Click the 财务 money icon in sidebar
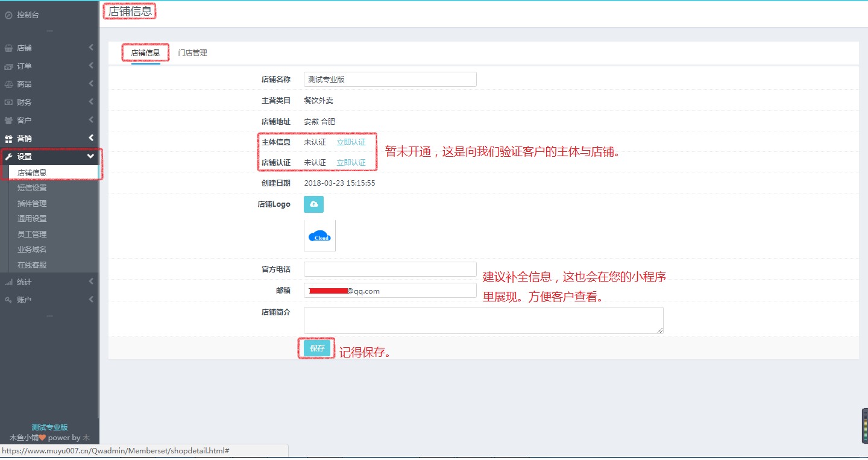 [8, 102]
